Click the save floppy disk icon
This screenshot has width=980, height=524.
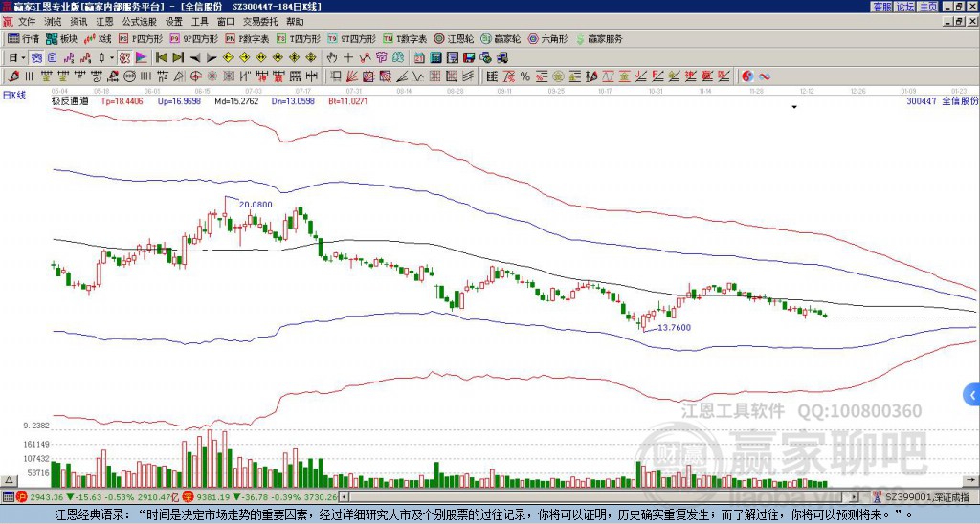click(x=469, y=58)
